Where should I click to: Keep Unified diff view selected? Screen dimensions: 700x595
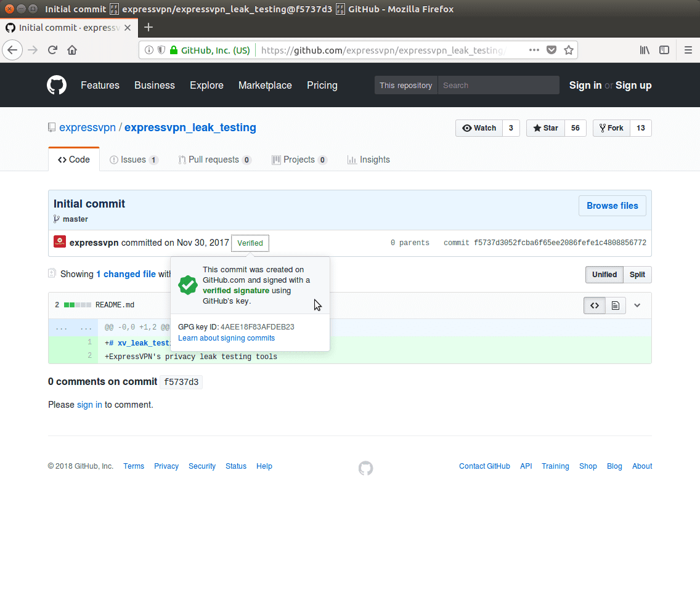(604, 275)
